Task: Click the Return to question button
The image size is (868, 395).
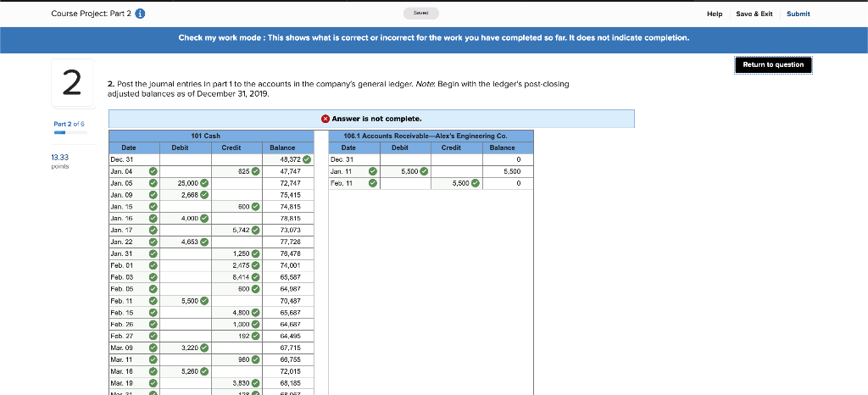Action: tap(773, 64)
